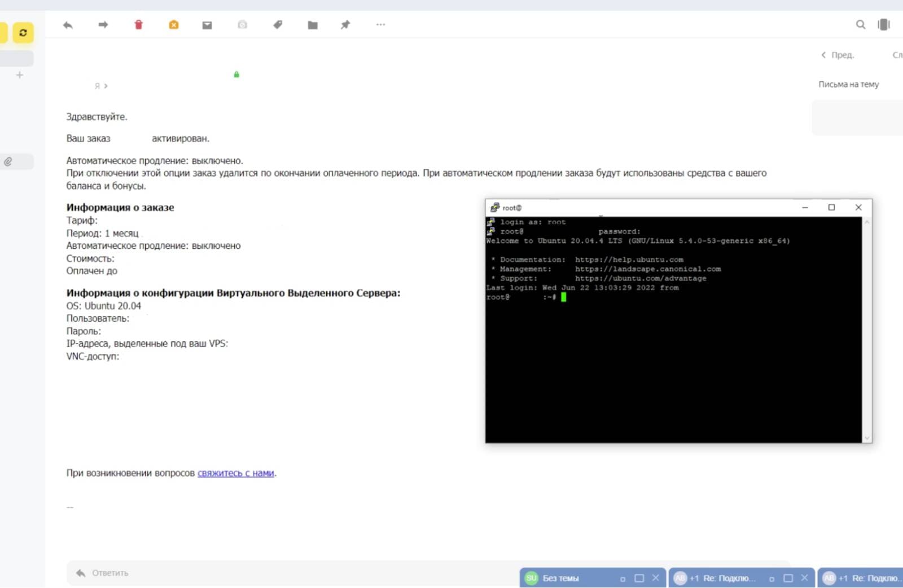Open search using the magnifier icon
The height and width of the screenshot is (588, 903).
coord(861,25)
